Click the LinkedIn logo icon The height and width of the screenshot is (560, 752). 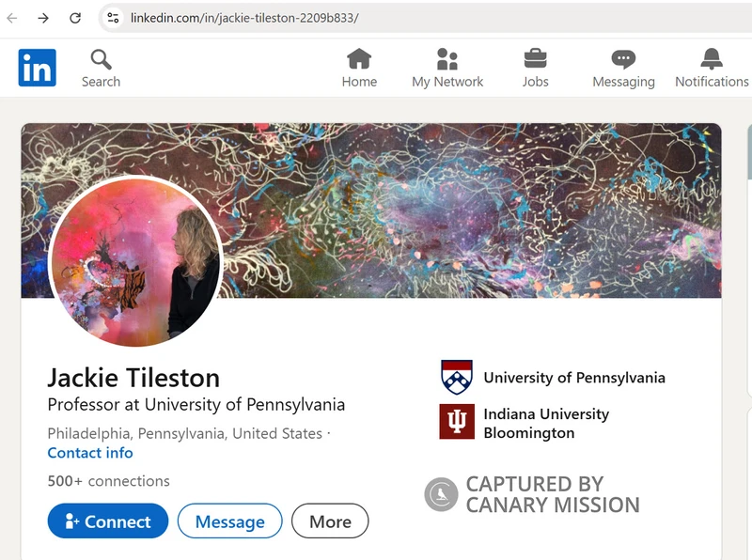coord(37,68)
